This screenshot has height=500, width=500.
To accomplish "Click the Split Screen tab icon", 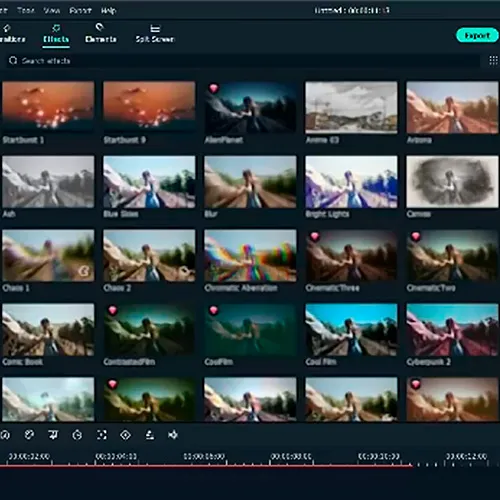I will click(x=155, y=28).
